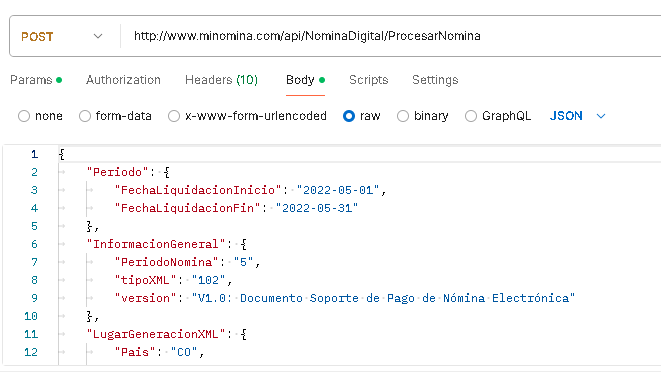This screenshot has width=661, height=376.
Task: Open the POST method dropdown
Action: click(x=62, y=36)
